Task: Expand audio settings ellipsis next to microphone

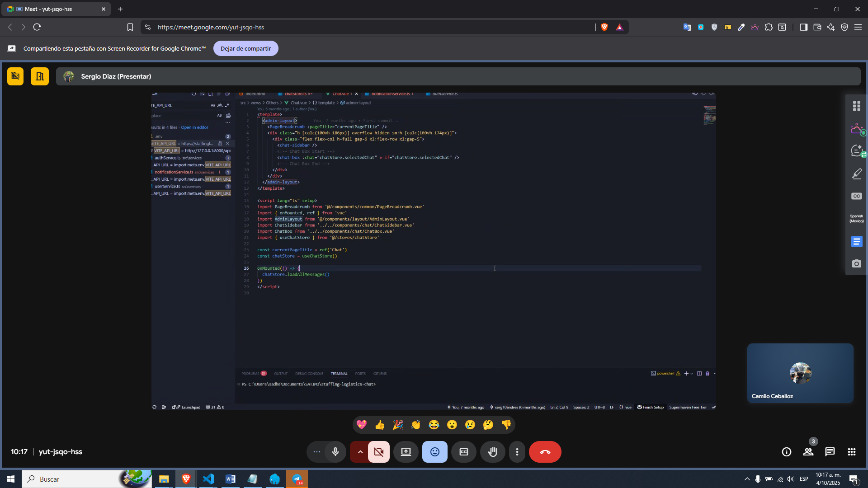Action: (x=316, y=452)
